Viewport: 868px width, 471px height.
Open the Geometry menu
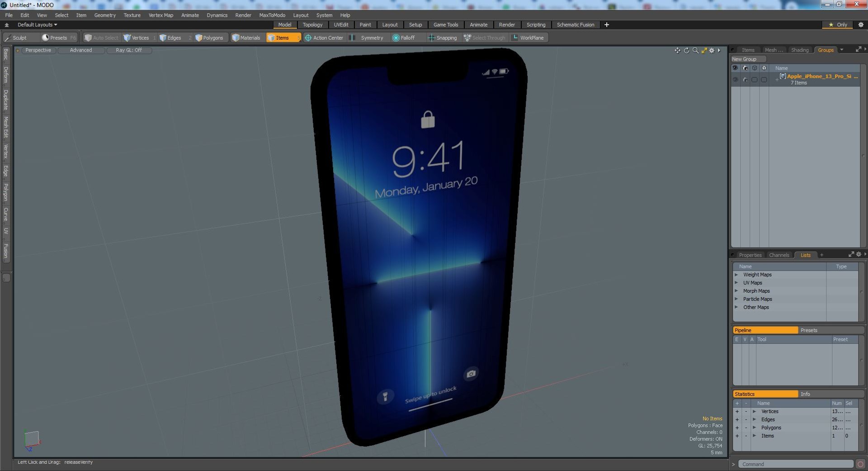point(105,15)
